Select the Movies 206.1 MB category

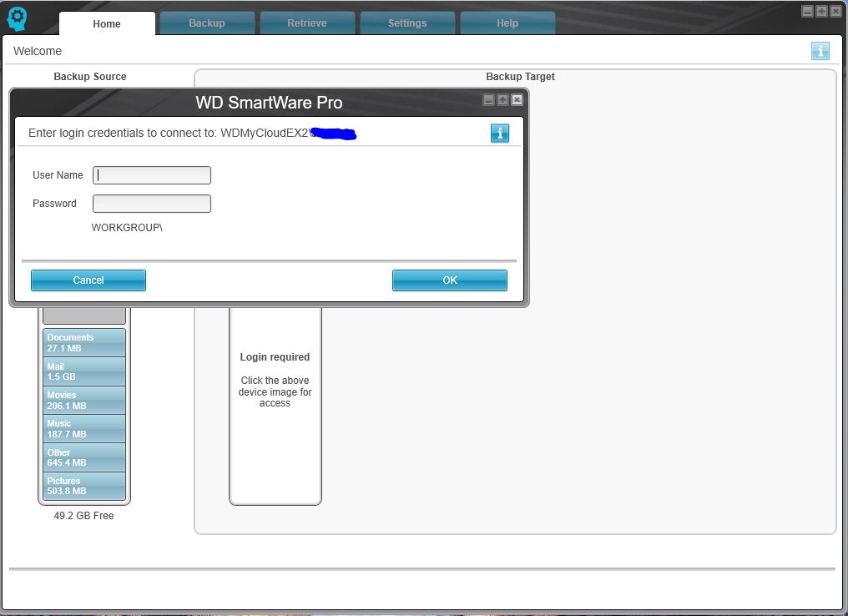pos(84,400)
